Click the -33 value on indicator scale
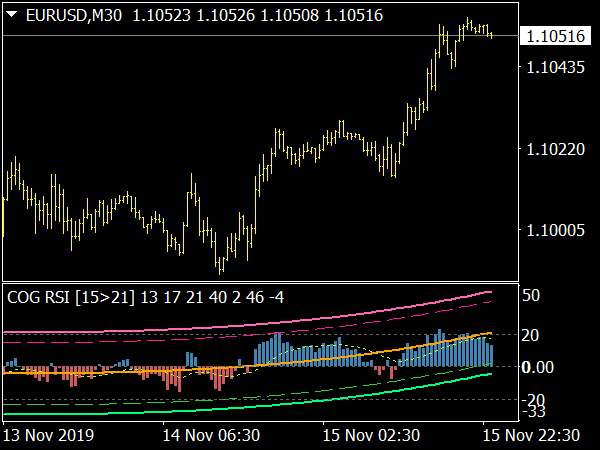The width and height of the screenshot is (600, 450). tap(534, 412)
